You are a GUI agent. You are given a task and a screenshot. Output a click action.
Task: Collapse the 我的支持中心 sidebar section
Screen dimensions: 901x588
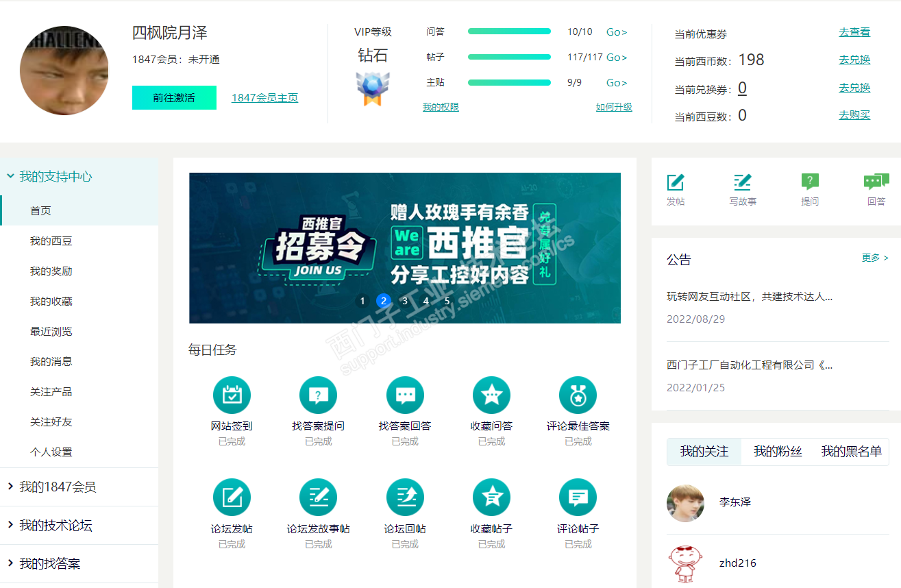tap(79, 176)
